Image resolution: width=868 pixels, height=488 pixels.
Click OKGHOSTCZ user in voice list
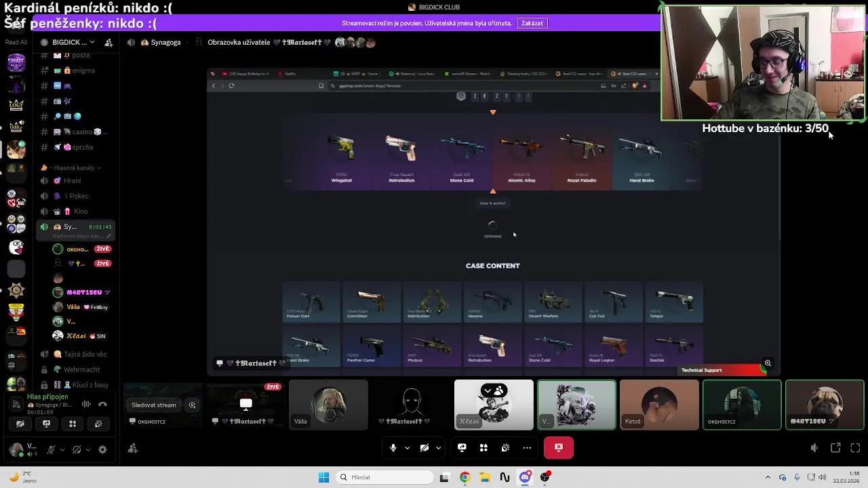pos(81,249)
